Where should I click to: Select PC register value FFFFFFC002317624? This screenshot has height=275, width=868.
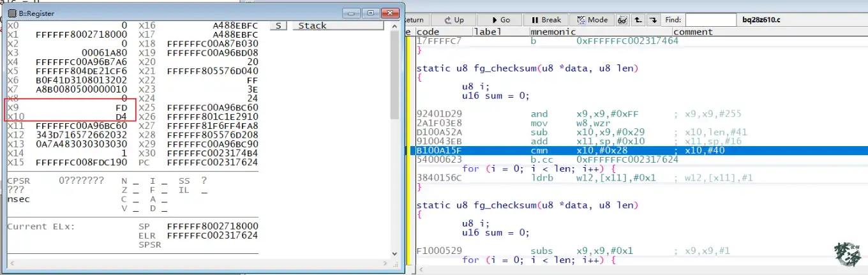[x=213, y=163]
